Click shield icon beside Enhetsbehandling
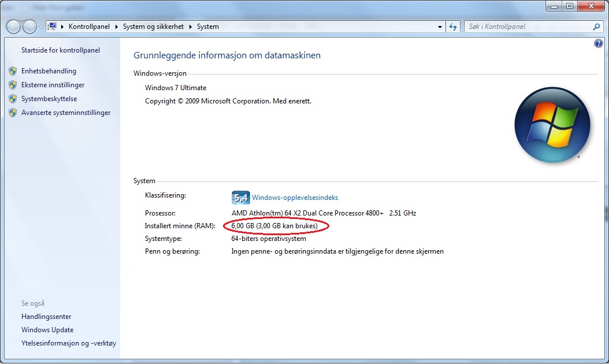 [13, 71]
